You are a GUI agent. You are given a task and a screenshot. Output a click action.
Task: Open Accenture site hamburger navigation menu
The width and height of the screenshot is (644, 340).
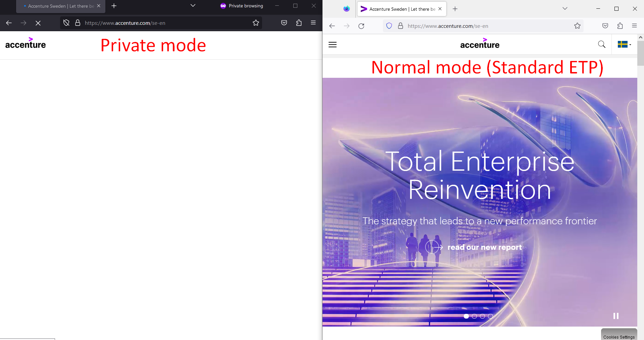click(x=333, y=45)
